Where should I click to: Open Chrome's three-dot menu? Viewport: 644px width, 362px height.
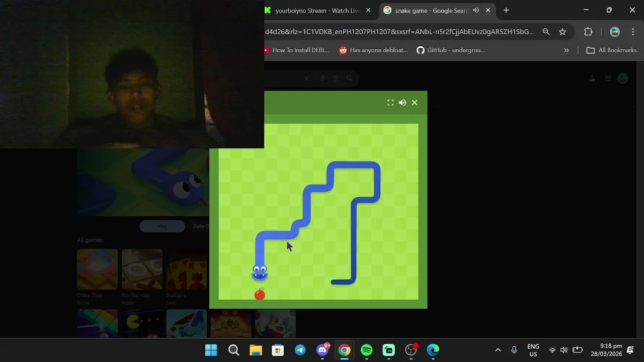[633, 32]
